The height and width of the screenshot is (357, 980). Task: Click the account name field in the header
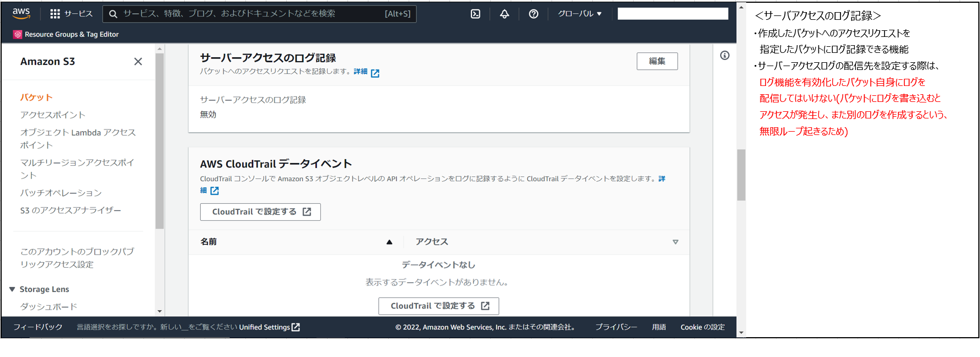point(673,14)
